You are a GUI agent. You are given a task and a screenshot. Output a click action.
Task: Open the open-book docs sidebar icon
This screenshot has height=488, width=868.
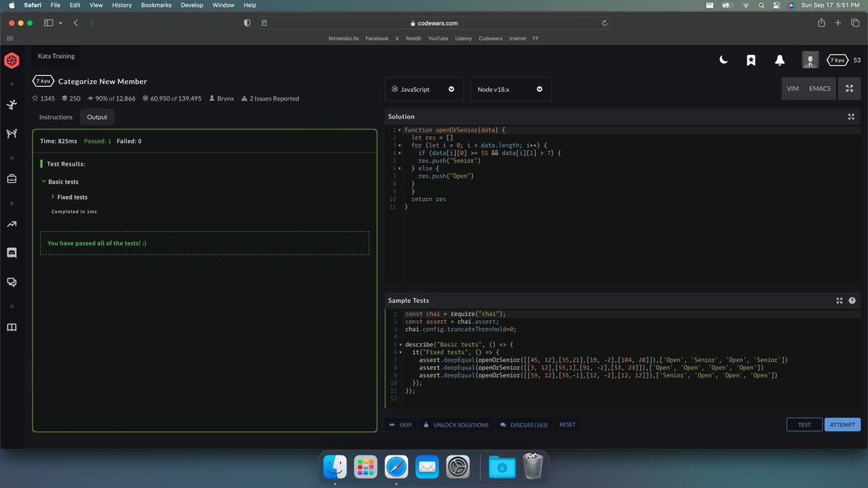click(x=12, y=328)
